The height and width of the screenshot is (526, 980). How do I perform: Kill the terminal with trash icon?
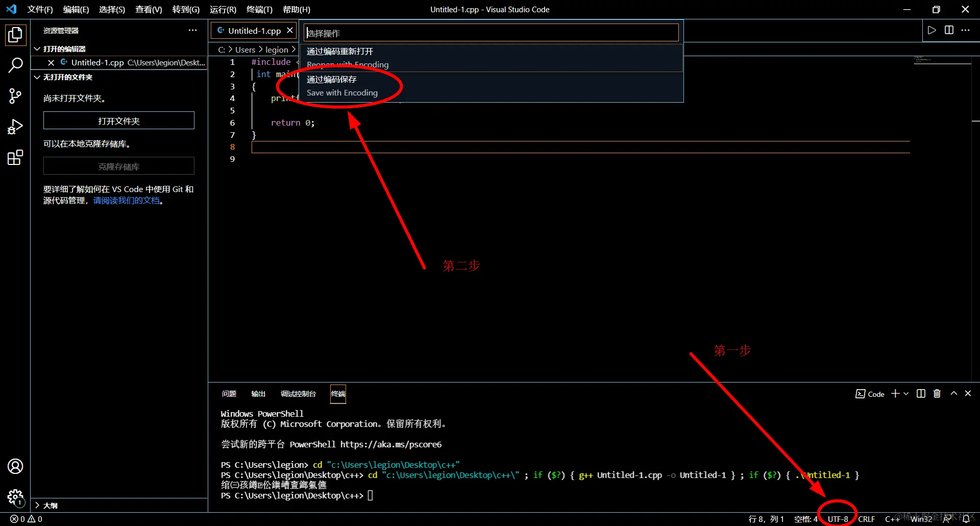tap(937, 394)
